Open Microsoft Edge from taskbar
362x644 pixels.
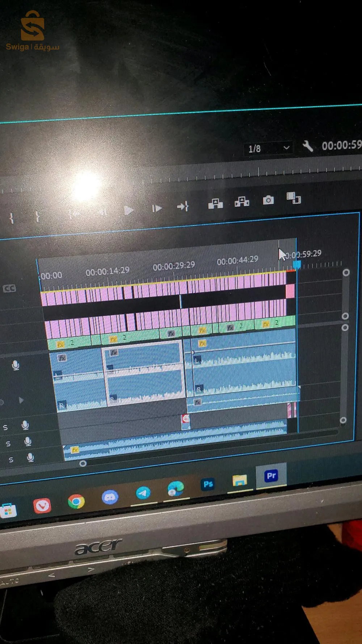[x=176, y=489]
